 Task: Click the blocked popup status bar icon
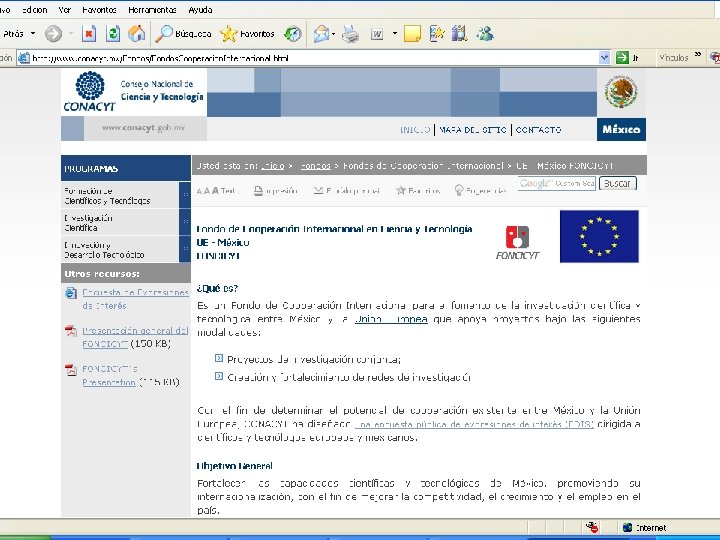coord(592,528)
